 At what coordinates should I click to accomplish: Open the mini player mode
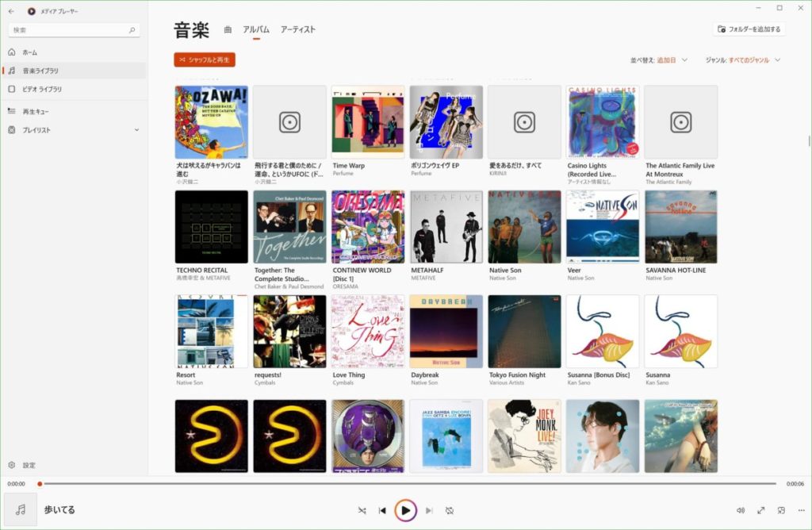click(781, 510)
